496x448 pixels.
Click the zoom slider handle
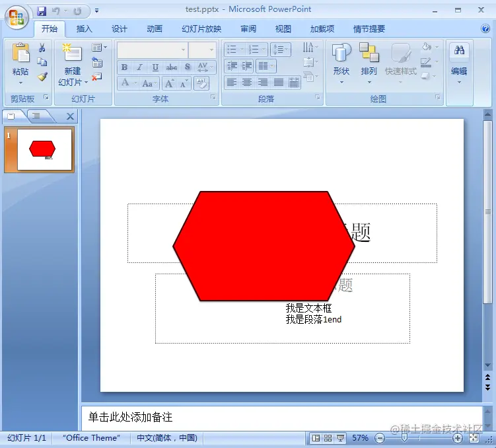404,438
